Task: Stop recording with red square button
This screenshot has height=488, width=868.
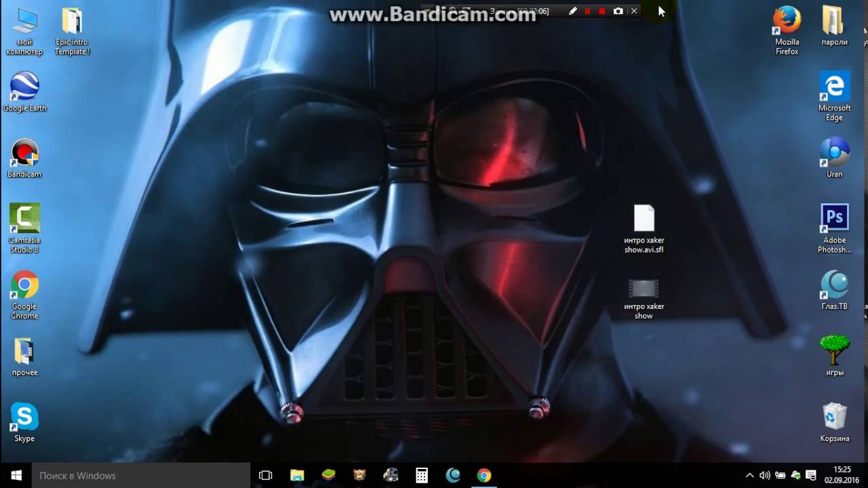Action: coord(602,11)
